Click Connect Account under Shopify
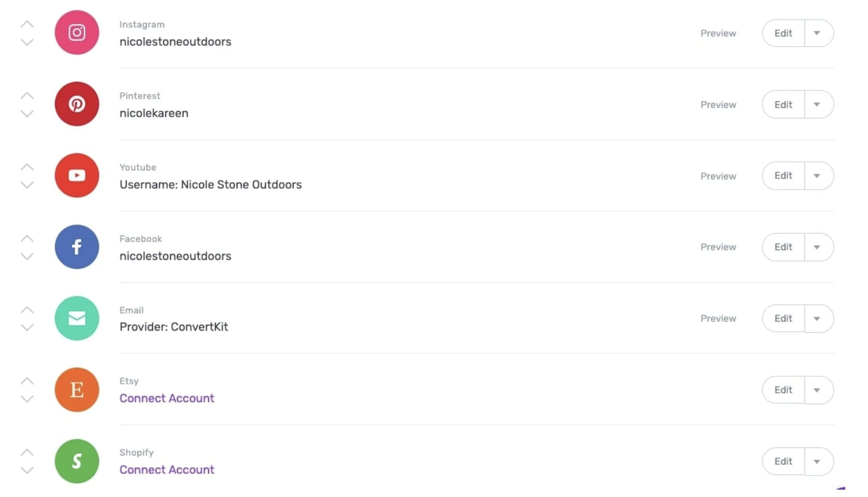The height and width of the screenshot is (497, 868). [x=167, y=470]
